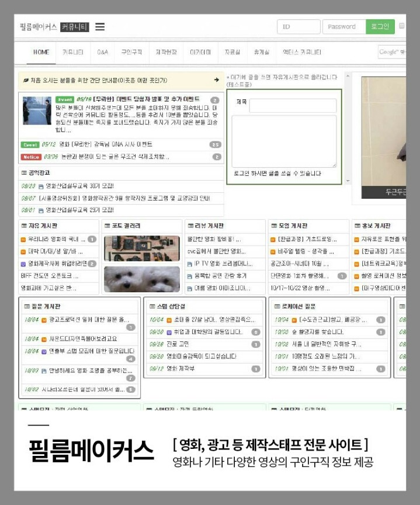The image size is (420, 505).
Task: Click the large post body text area
Action: coord(284,141)
